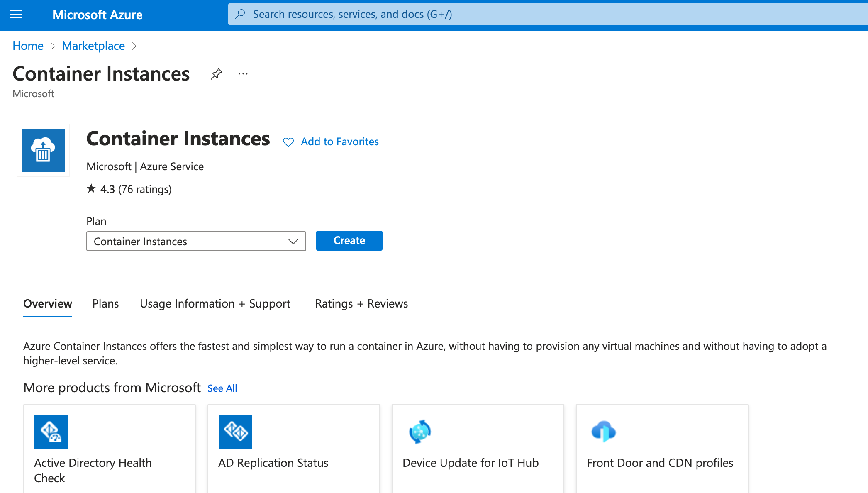The width and height of the screenshot is (868, 493).
Task: Click the search magnifier icon
Action: click(240, 14)
